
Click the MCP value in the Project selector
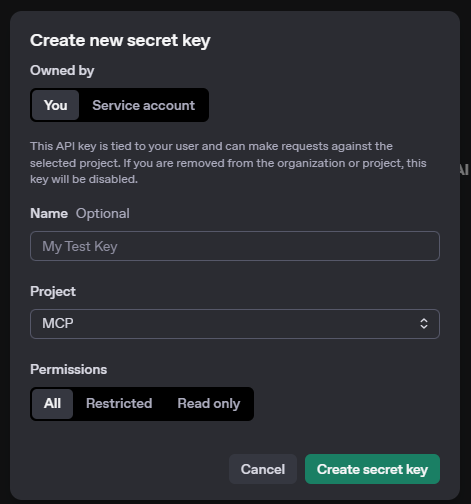pyautogui.click(x=58, y=323)
